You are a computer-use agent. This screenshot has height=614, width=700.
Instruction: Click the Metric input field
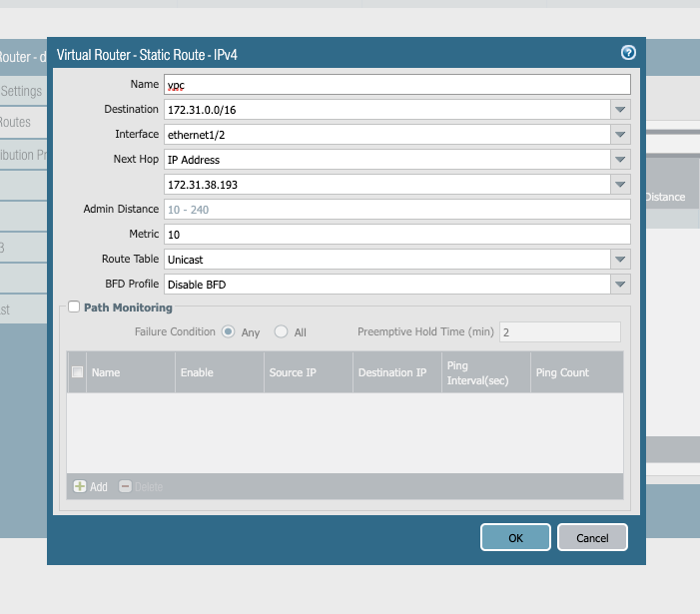396,235
